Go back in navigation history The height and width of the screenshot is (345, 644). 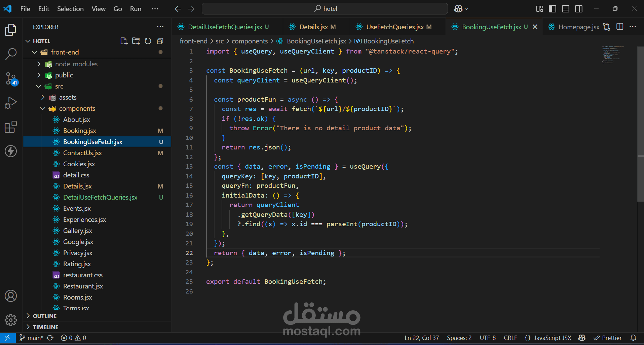(178, 9)
